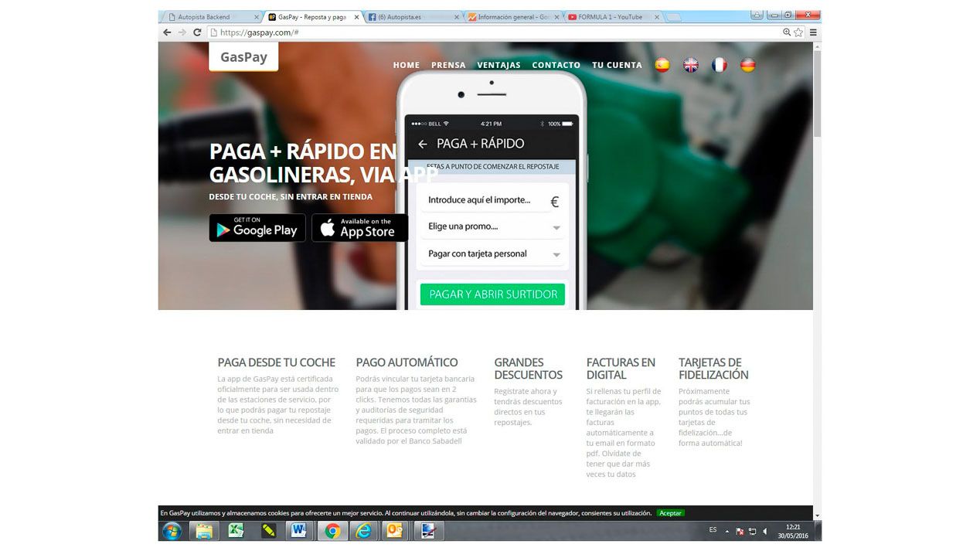Open a new tab button

pos(673,17)
